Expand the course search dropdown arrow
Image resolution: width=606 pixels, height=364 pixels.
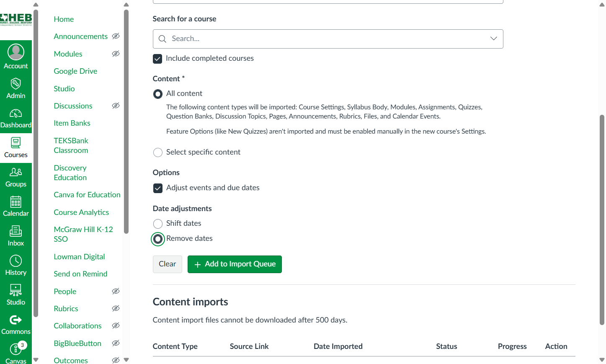pos(494,39)
